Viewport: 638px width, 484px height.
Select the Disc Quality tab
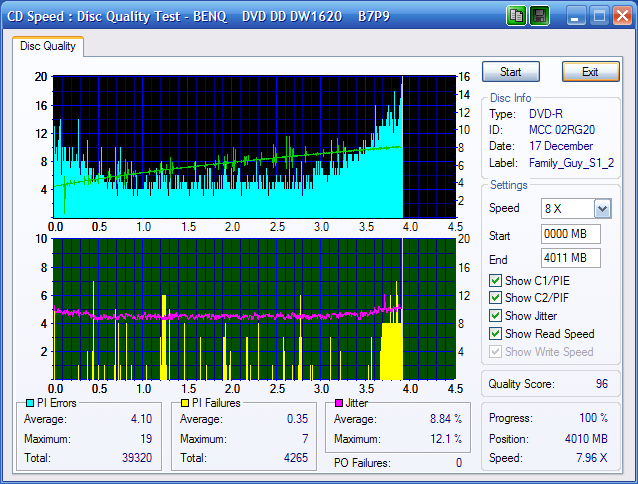[48, 46]
